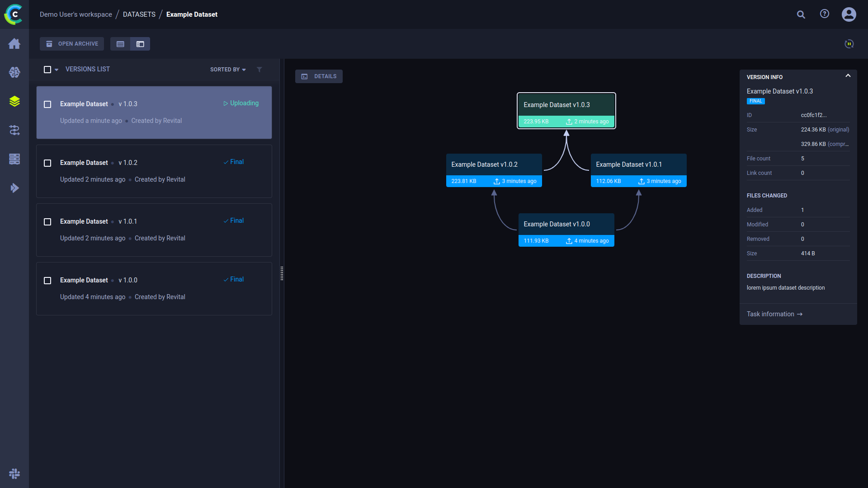
Task: Open the Pipelines sidebar icon
Action: point(14,130)
